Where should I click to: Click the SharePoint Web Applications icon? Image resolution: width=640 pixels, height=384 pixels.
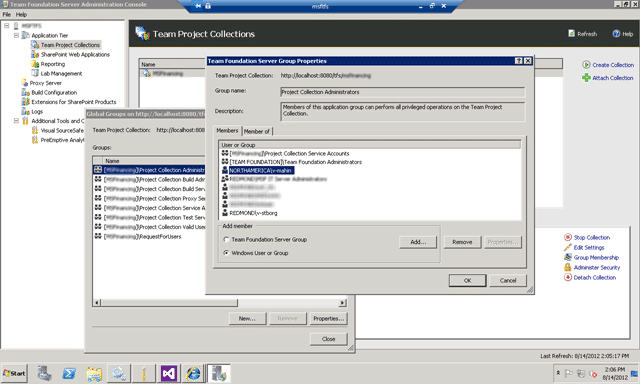pos(35,54)
